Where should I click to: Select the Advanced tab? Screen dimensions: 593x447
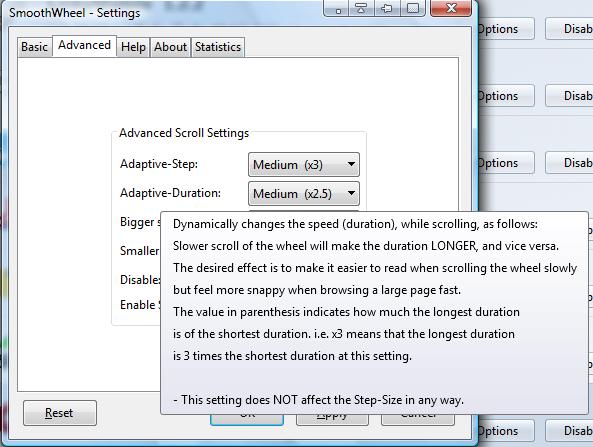pos(84,45)
